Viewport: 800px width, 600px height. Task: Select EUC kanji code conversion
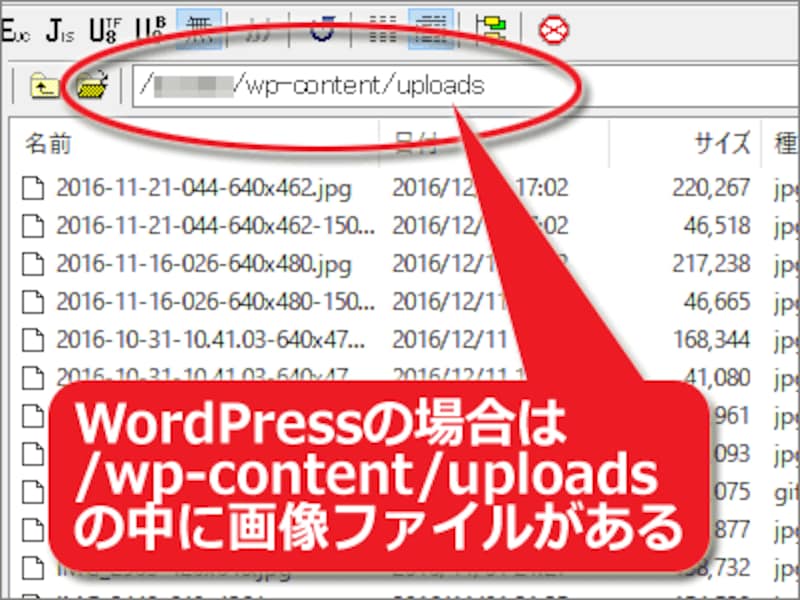[x=15, y=31]
